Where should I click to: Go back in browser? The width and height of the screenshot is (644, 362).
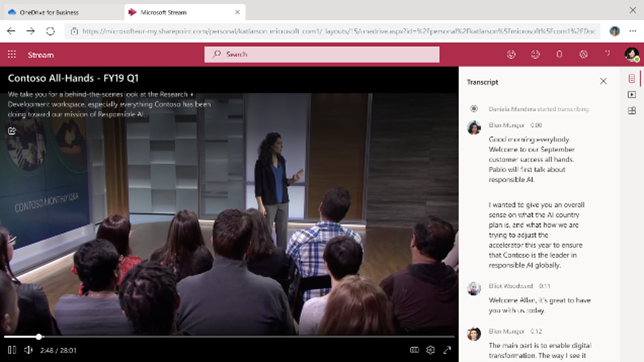[11, 31]
